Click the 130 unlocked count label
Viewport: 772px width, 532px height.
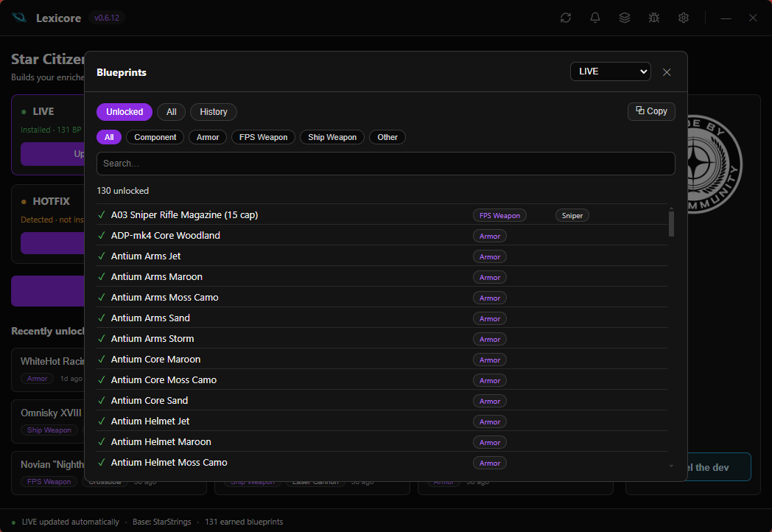pyautogui.click(x=122, y=191)
